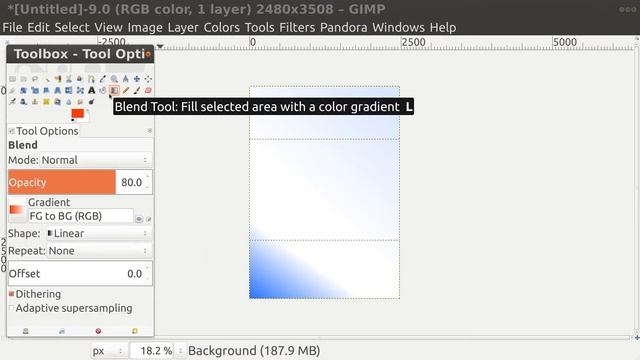Select the Eraser tool

point(148,90)
